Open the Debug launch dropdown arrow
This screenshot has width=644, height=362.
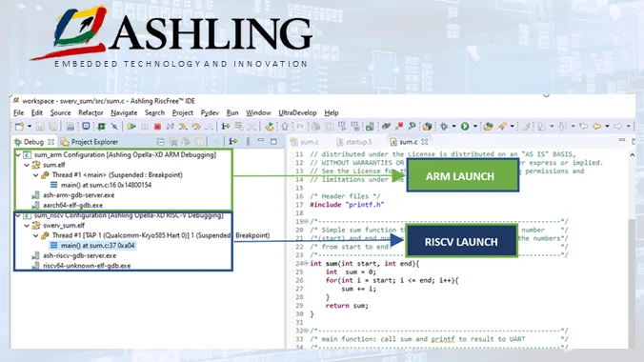click(453, 127)
